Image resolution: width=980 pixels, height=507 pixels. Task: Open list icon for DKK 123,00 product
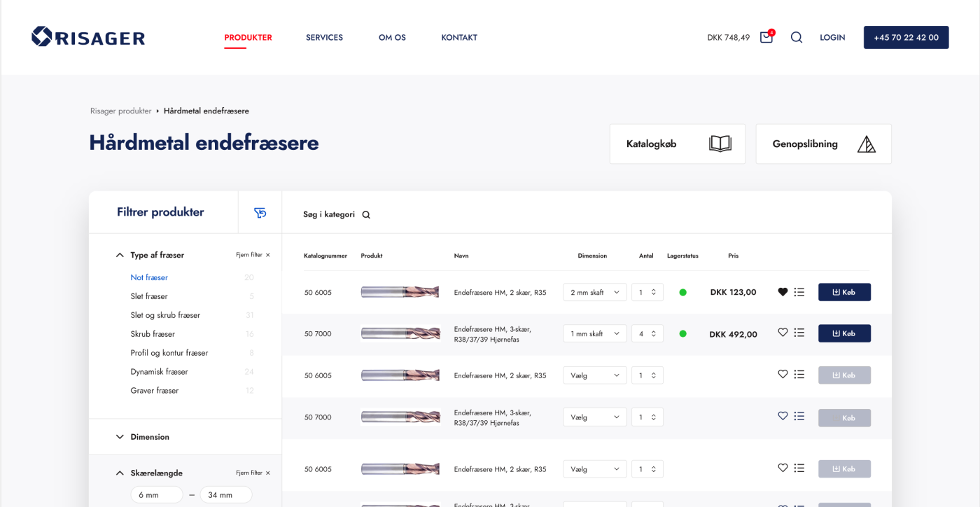[799, 292]
